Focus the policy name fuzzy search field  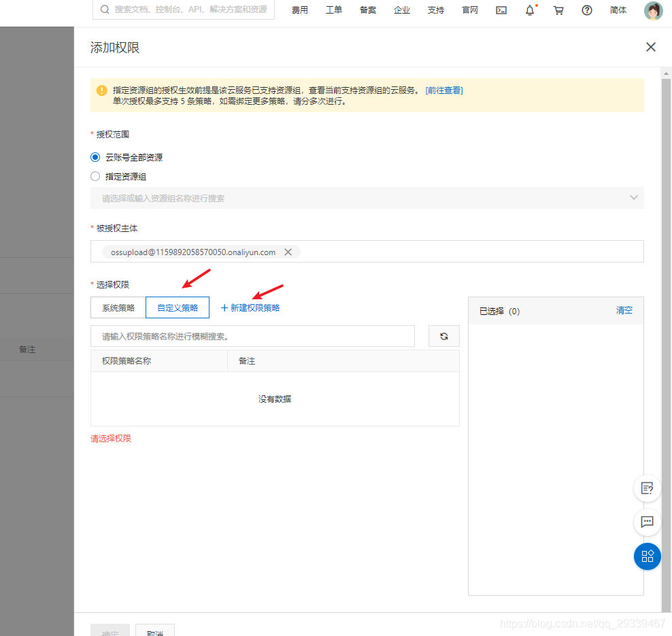click(252, 336)
